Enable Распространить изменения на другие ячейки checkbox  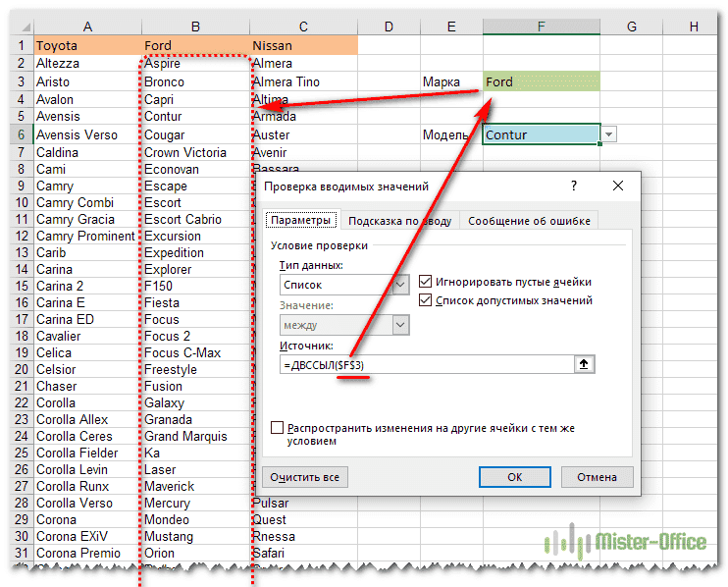pos(278,428)
